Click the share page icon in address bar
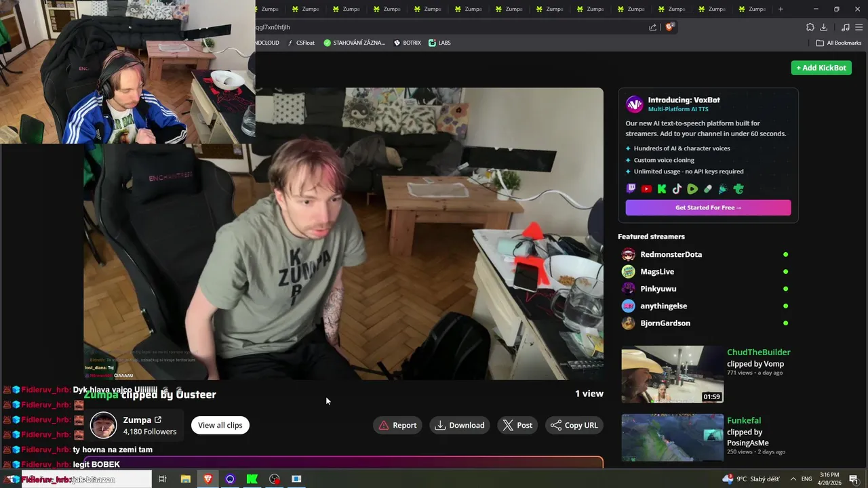Viewport: 868px width, 488px height. click(652, 27)
